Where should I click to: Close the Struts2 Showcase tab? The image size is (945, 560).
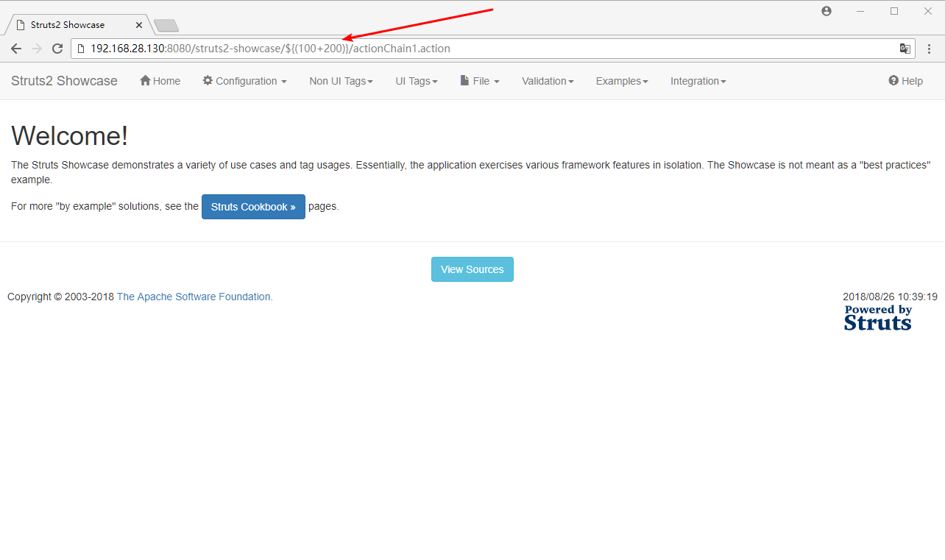coord(138,25)
